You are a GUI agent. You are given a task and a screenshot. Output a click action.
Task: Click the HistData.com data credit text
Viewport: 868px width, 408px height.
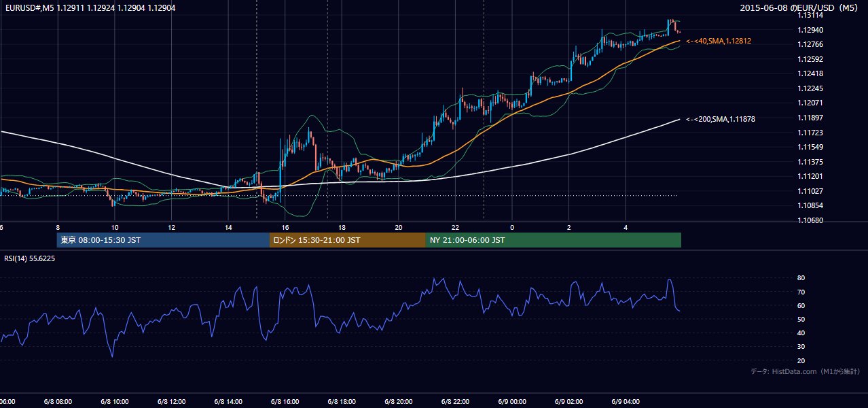[806, 371]
